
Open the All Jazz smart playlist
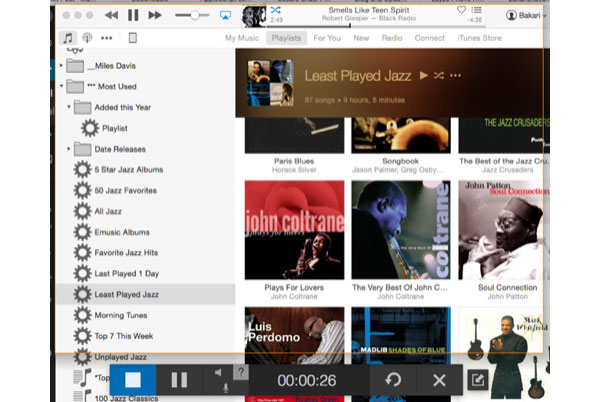(98, 211)
